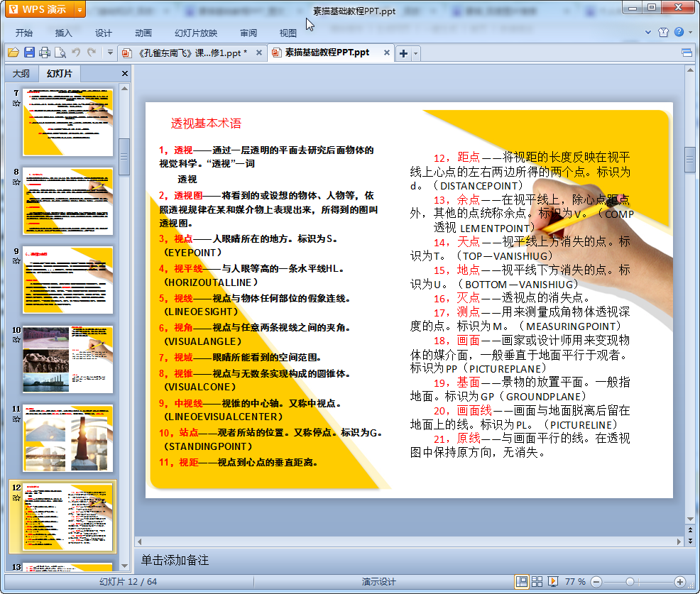Open the 审阅 ribbon tab
Image resolution: width=700 pixels, height=594 pixels.
tap(248, 33)
